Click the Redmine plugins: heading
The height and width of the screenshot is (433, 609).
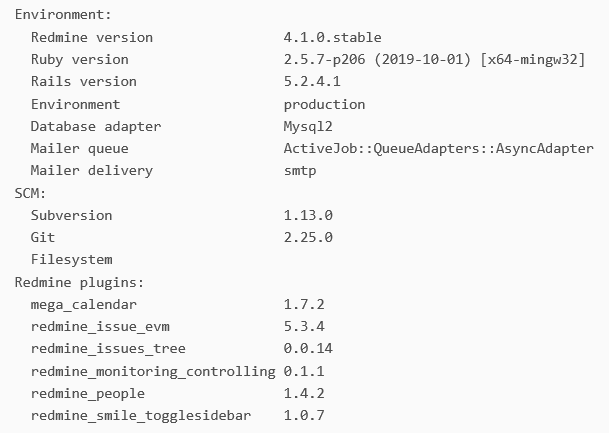[79, 282]
